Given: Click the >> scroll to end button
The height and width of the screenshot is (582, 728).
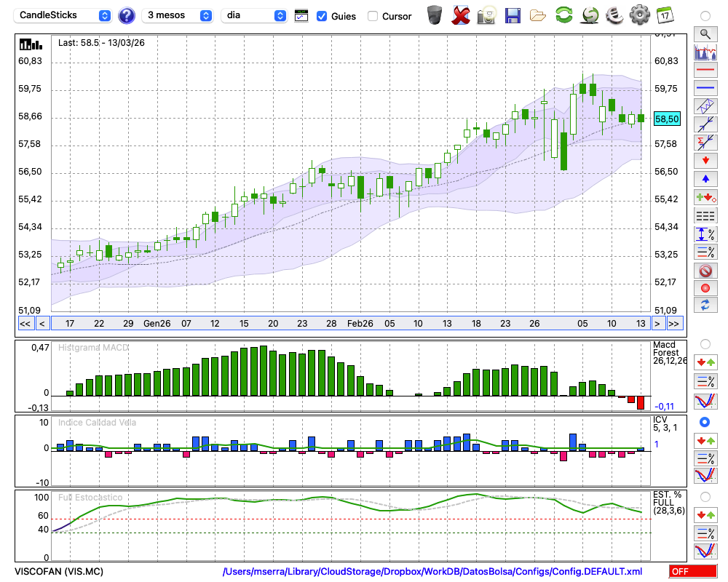Looking at the screenshot, I should point(674,324).
